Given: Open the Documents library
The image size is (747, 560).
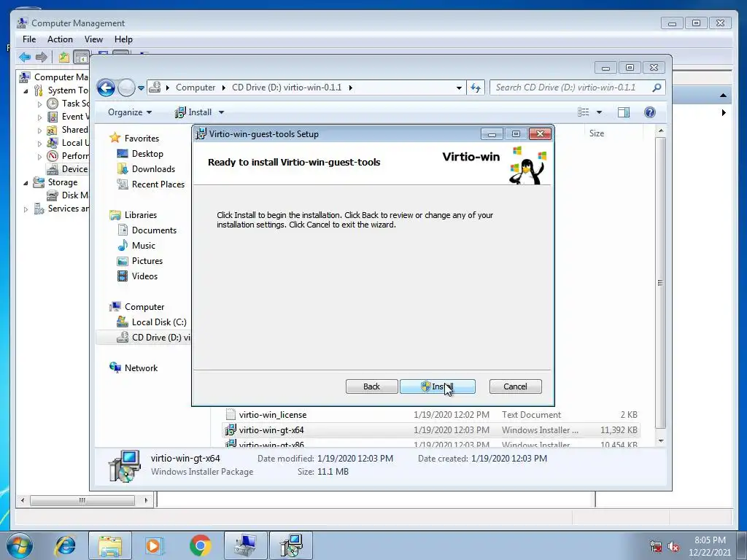Looking at the screenshot, I should [154, 230].
